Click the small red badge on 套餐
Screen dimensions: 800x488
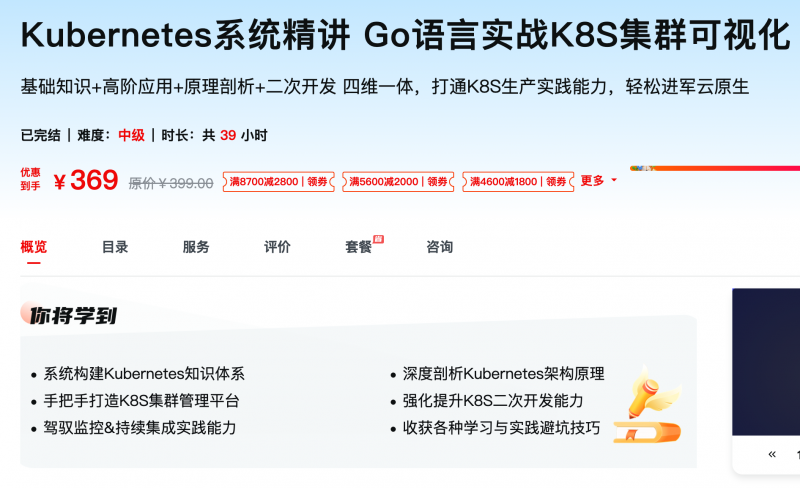(378, 239)
